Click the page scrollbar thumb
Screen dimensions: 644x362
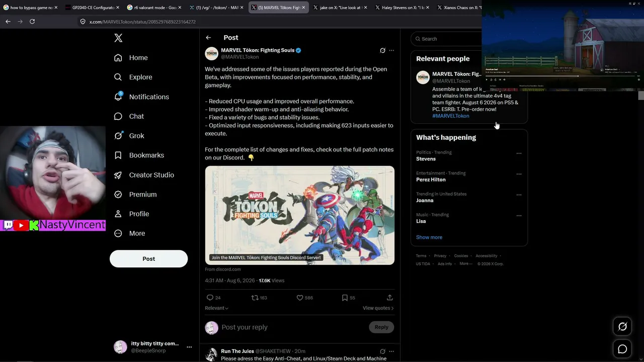[x=641, y=96]
